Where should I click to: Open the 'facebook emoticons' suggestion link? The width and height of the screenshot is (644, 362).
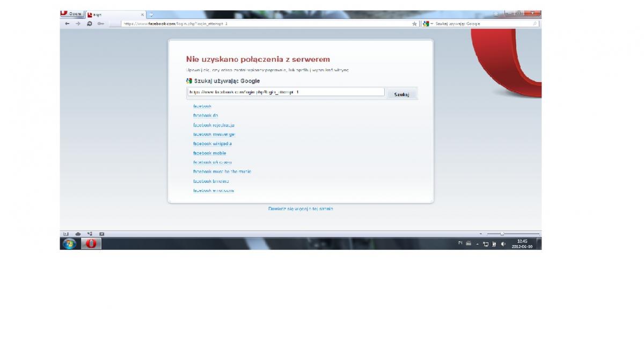(214, 190)
